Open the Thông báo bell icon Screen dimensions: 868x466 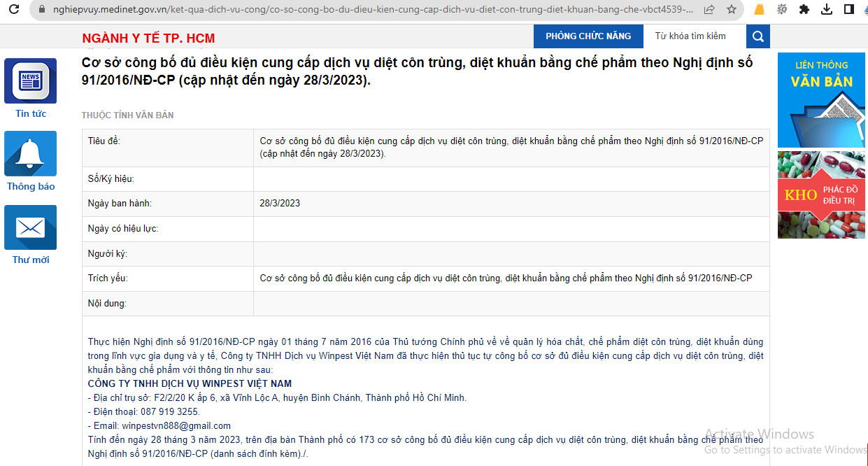(x=30, y=153)
